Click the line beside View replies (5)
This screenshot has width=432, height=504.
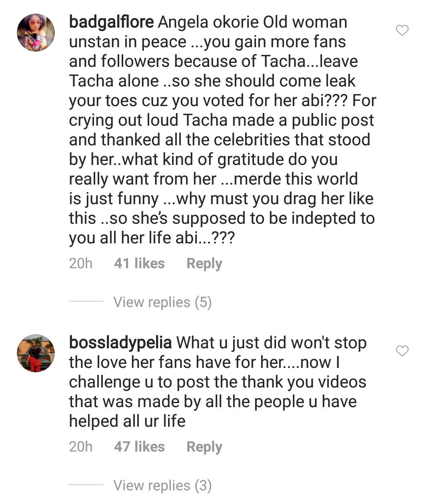(86, 301)
